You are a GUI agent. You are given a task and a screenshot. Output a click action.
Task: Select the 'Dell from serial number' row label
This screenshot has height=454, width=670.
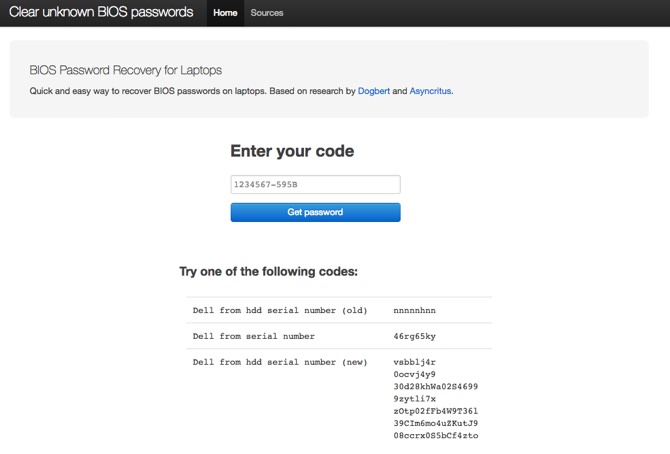[x=254, y=336]
